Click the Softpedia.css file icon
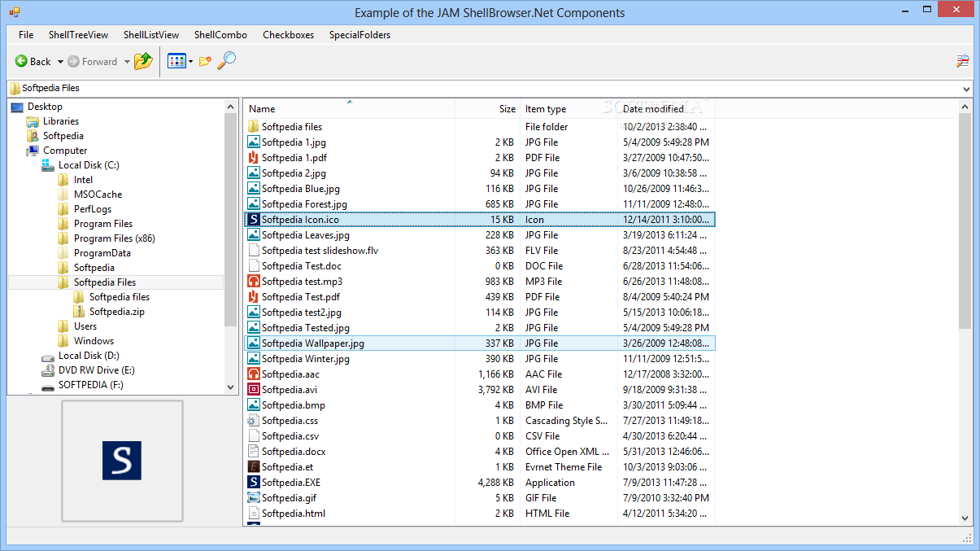This screenshot has width=980, height=551. pyautogui.click(x=254, y=421)
